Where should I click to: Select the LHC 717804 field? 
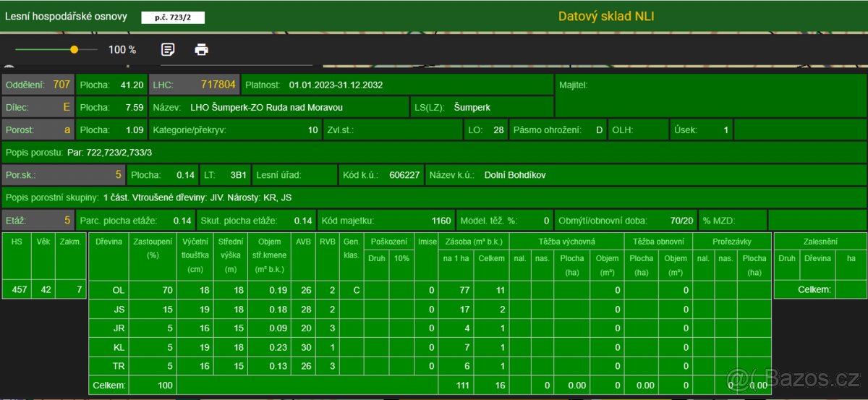click(x=194, y=85)
